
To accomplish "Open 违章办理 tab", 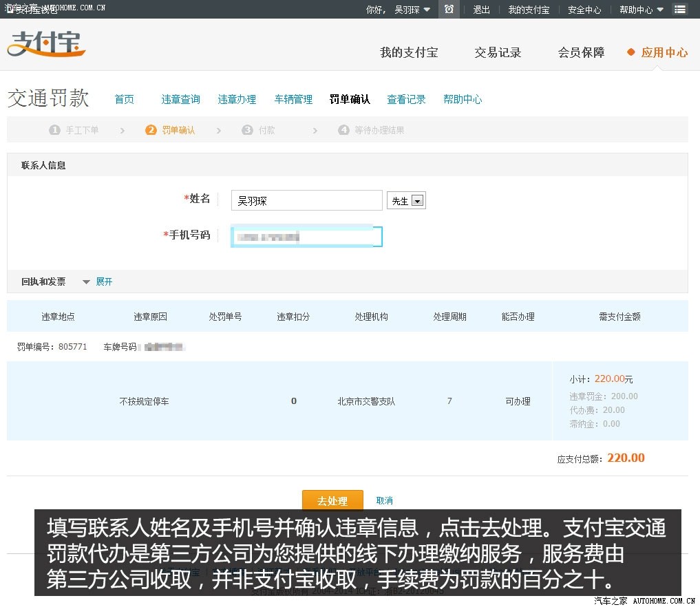I will pos(237,99).
